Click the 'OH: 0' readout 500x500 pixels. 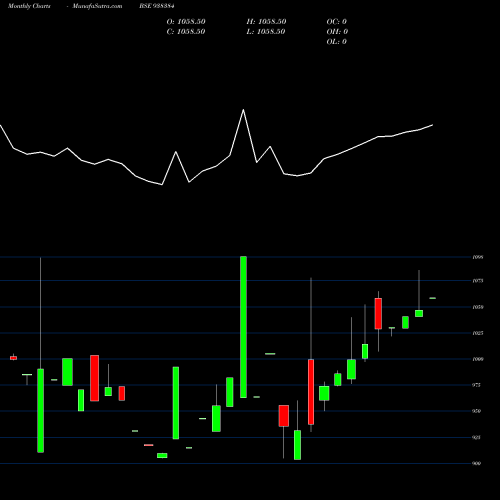click(x=337, y=32)
